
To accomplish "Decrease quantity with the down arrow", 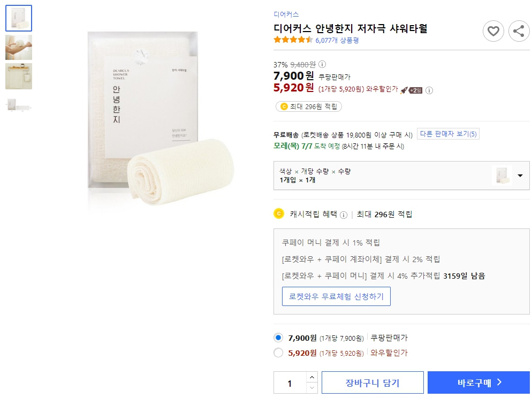I will [311, 387].
